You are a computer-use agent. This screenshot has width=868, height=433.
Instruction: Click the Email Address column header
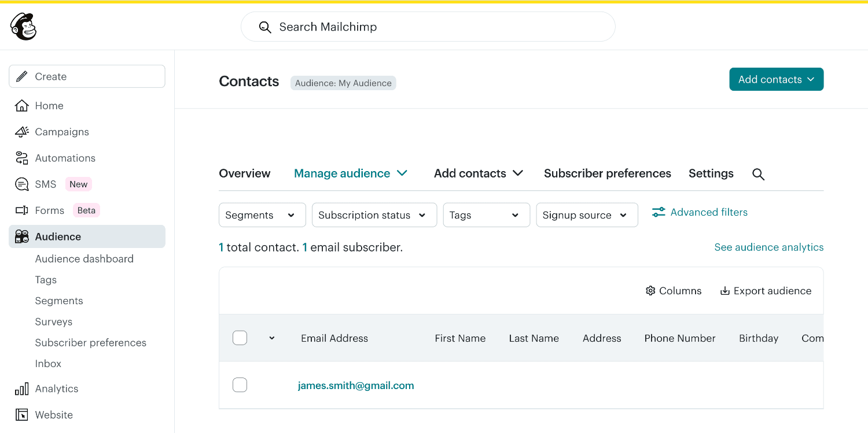pos(334,339)
